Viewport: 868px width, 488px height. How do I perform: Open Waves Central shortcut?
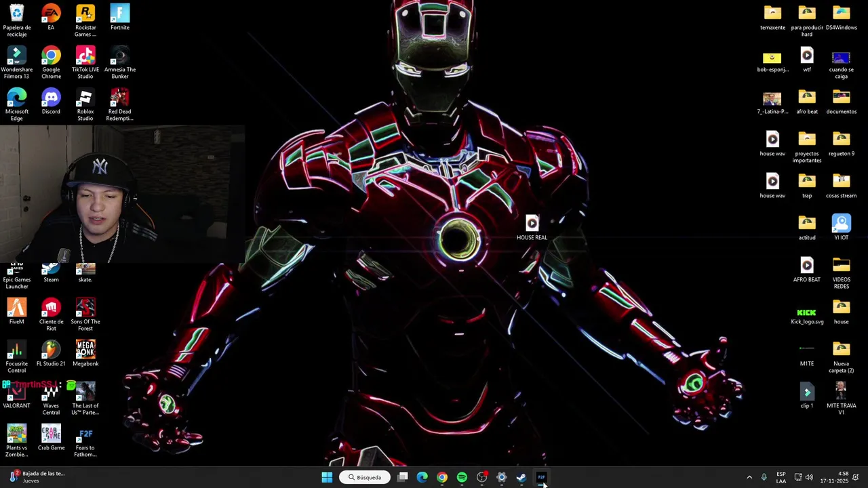point(51,399)
